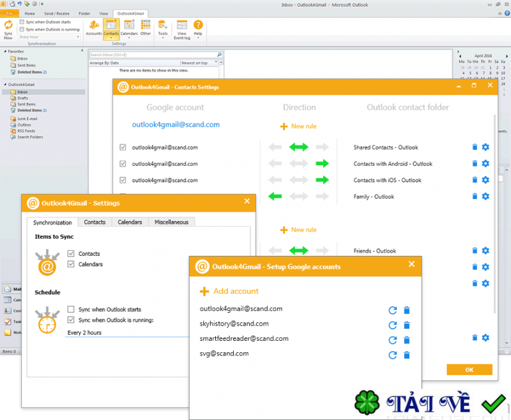Click the blue outlook4gmail@scand.com account link
Screen dimensions: 511x420
click(176, 124)
